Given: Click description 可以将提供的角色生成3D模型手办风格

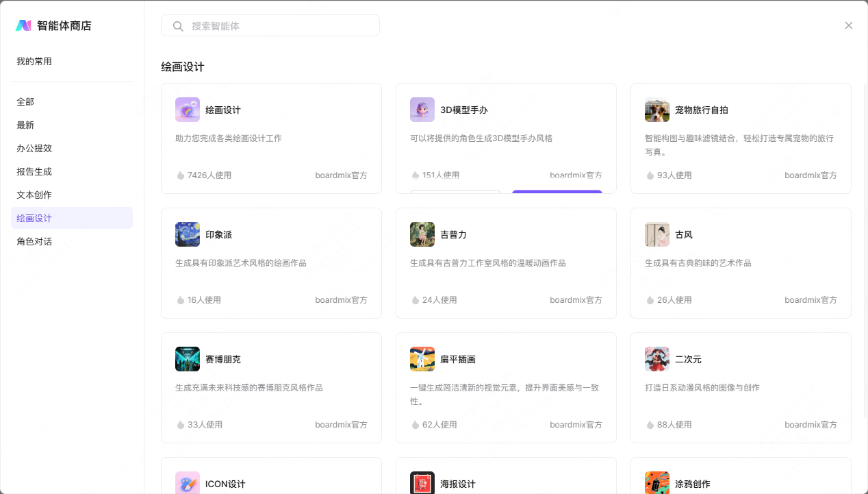Looking at the screenshot, I should (x=481, y=138).
